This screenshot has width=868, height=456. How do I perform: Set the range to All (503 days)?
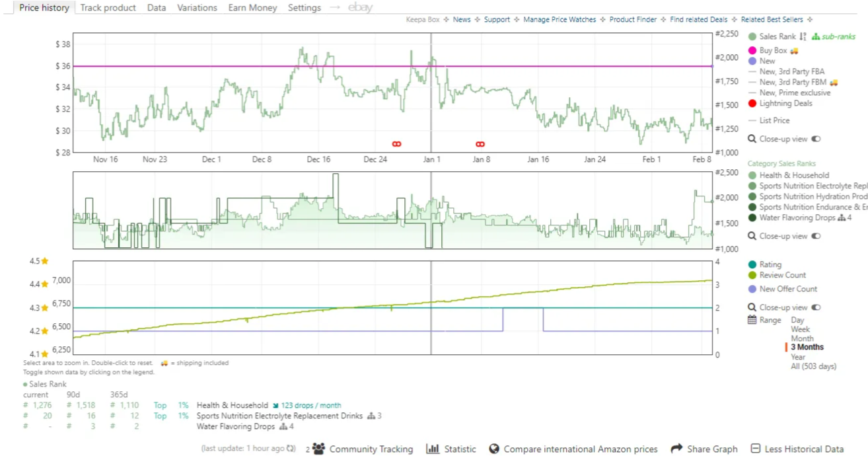813,366
